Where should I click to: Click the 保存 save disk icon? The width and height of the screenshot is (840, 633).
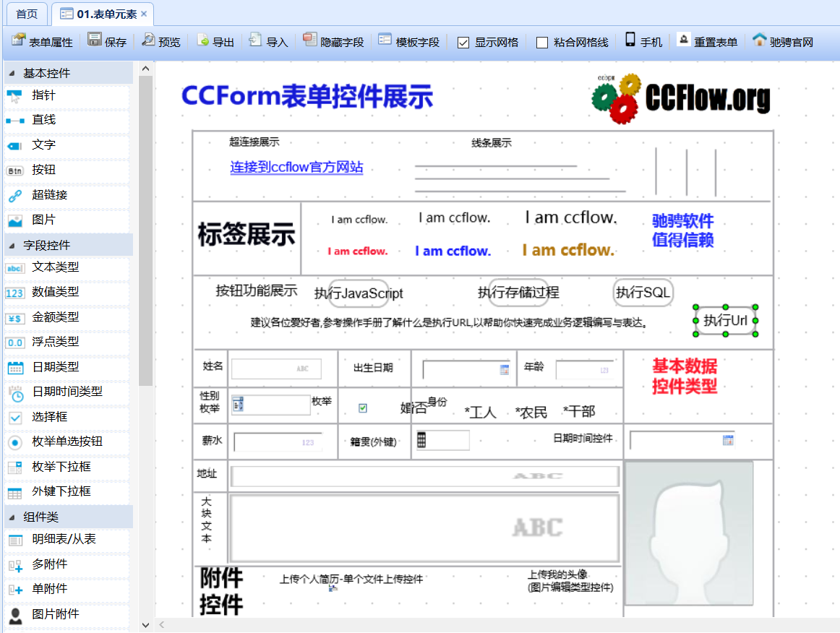95,40
